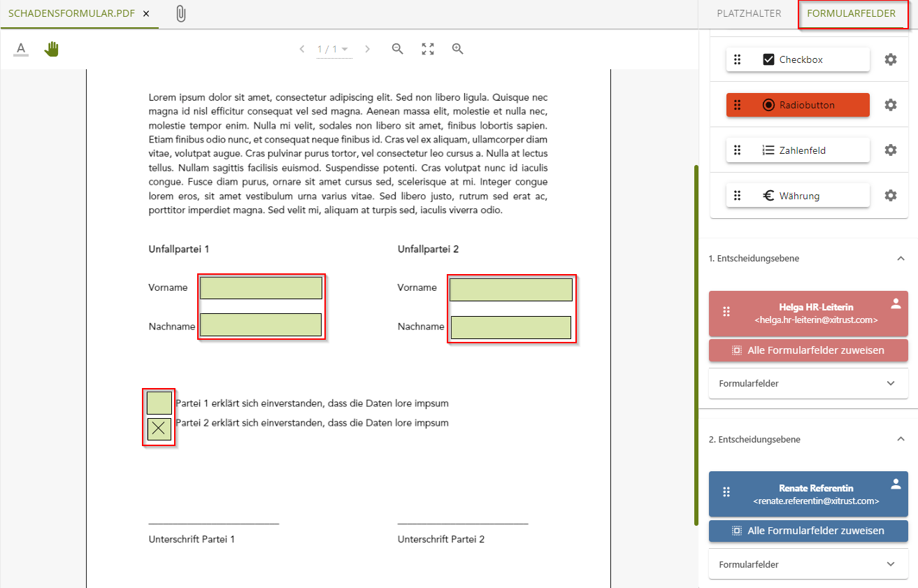Select the Radiobutton form field type

click(x=797, y=104)
